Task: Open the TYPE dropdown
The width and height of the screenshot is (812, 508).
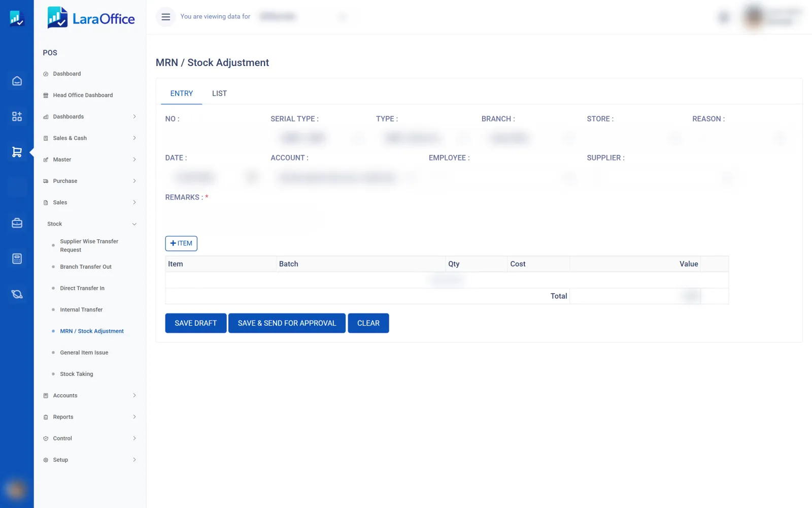Action: point(424,138)
